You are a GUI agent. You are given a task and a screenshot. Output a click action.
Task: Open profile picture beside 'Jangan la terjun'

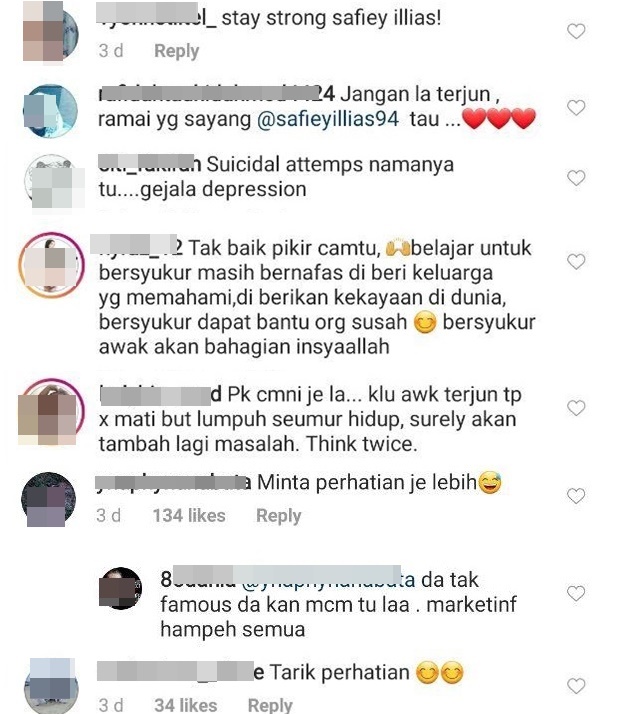coord(51,111)
